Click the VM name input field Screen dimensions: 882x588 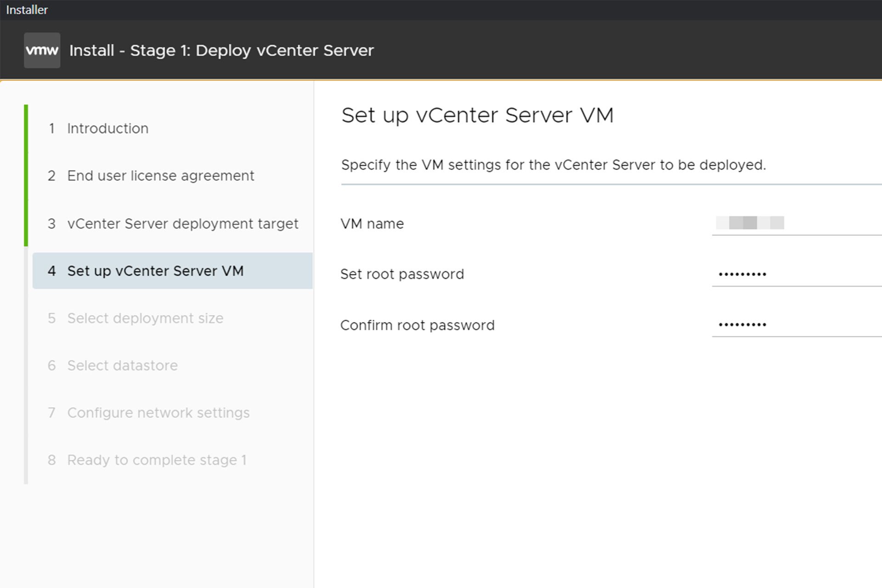797,224
